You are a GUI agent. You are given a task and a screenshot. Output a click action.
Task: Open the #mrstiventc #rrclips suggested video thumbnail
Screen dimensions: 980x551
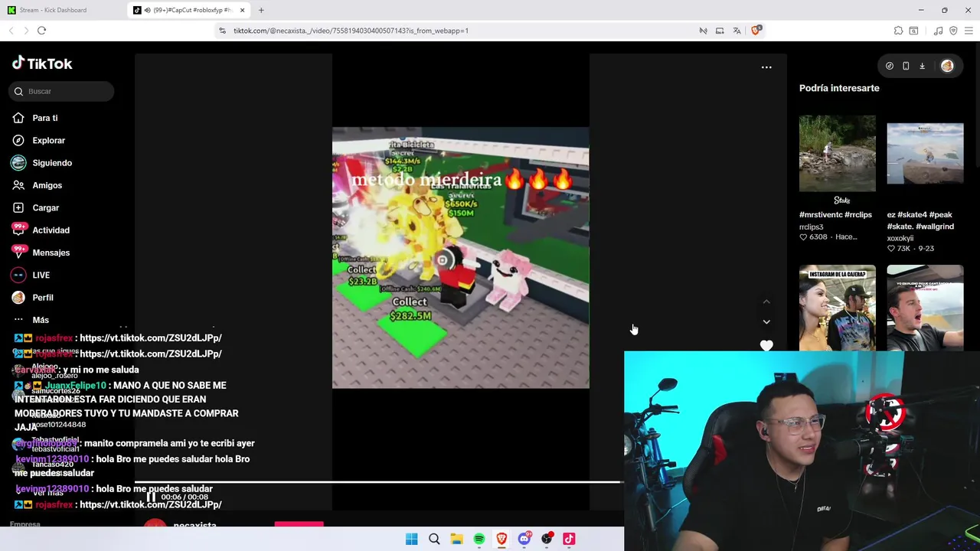[x=837, y=153]
